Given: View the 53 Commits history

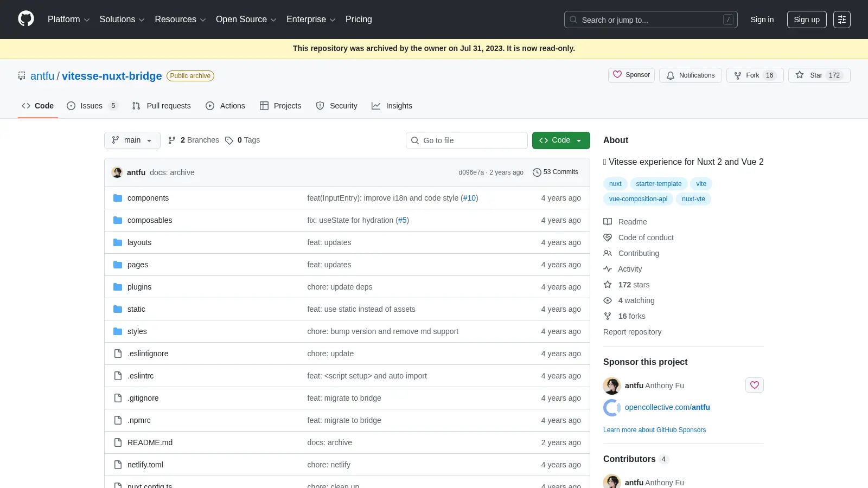Looking at the screenshot, I should [556, 172].
